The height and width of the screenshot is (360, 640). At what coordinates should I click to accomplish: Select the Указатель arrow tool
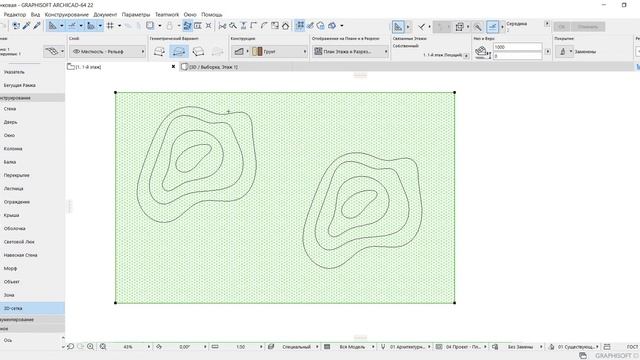[14, 72]
